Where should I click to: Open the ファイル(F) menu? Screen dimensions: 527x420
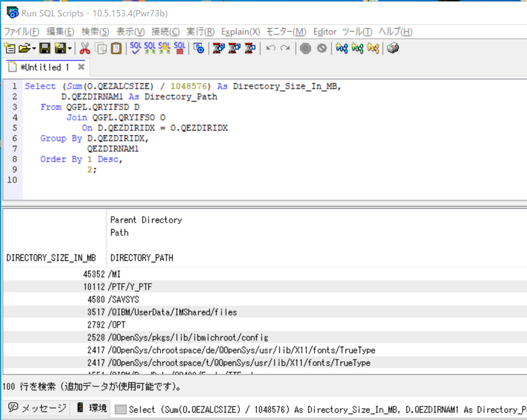22,32
